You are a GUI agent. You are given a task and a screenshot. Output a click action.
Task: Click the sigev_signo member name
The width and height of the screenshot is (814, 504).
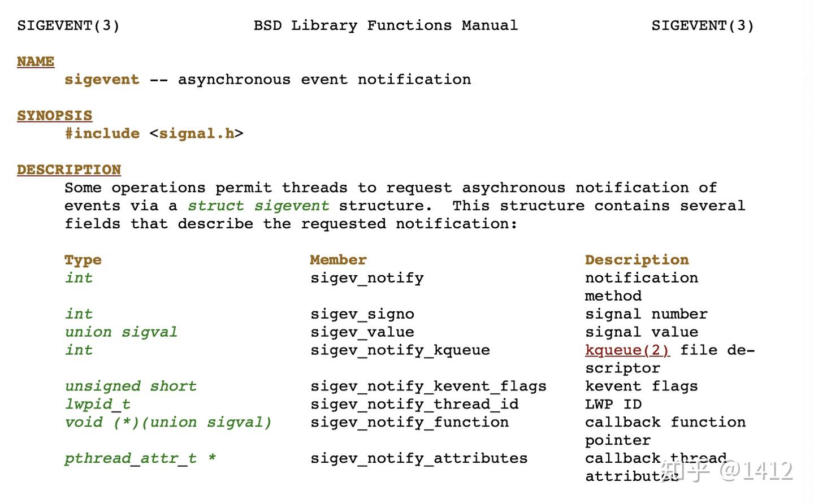[x=362, y=314]
